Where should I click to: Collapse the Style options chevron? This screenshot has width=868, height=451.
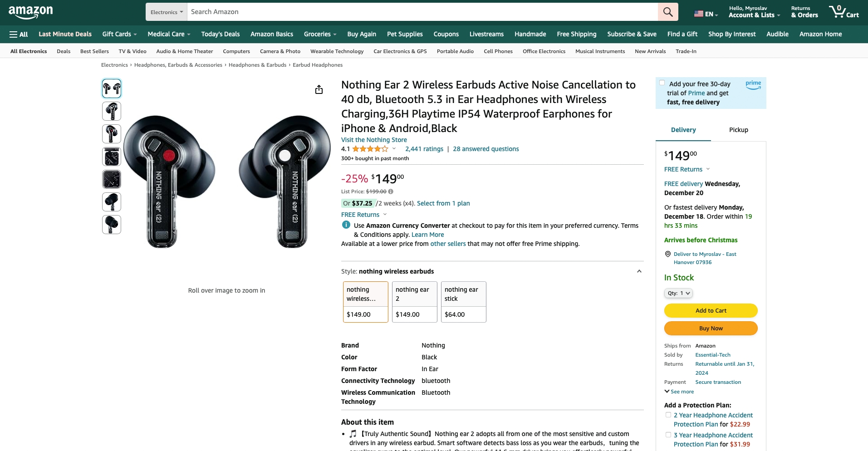click(639, 271)
